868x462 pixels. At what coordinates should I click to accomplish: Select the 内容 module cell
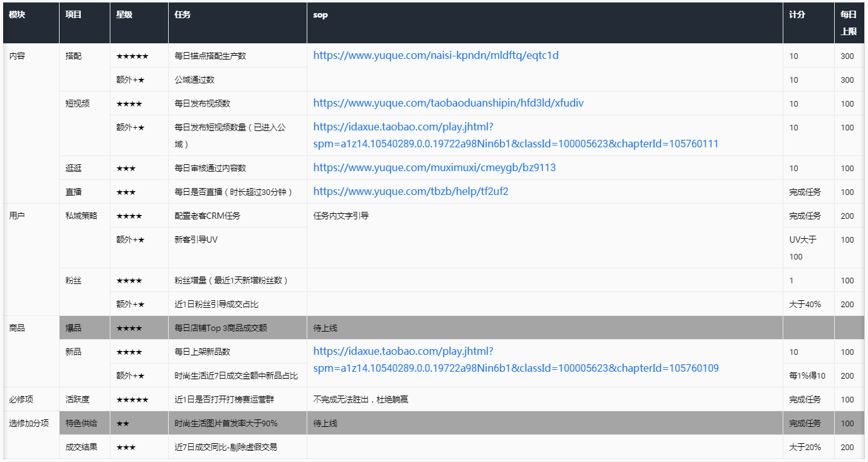coord(13,56)
